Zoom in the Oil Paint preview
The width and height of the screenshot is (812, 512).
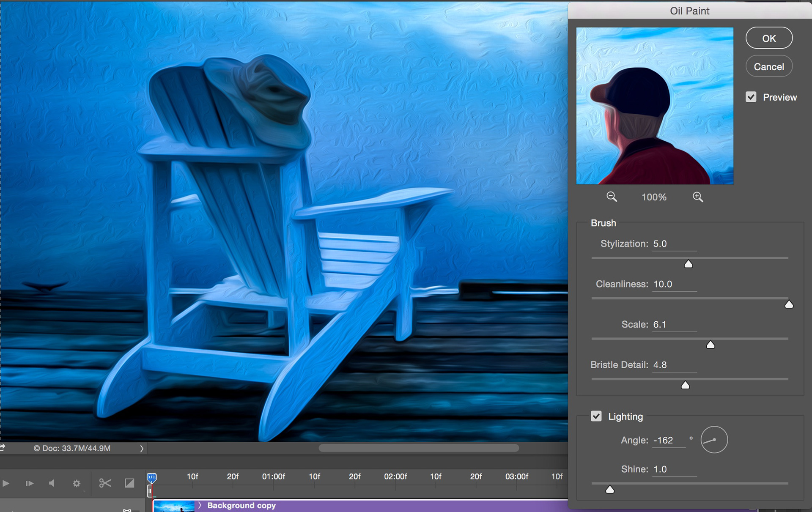698,197
